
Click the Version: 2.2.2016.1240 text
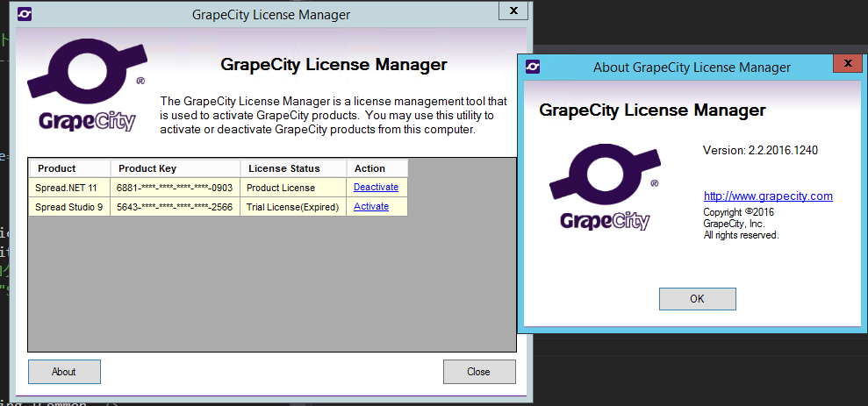pos(760,150)
